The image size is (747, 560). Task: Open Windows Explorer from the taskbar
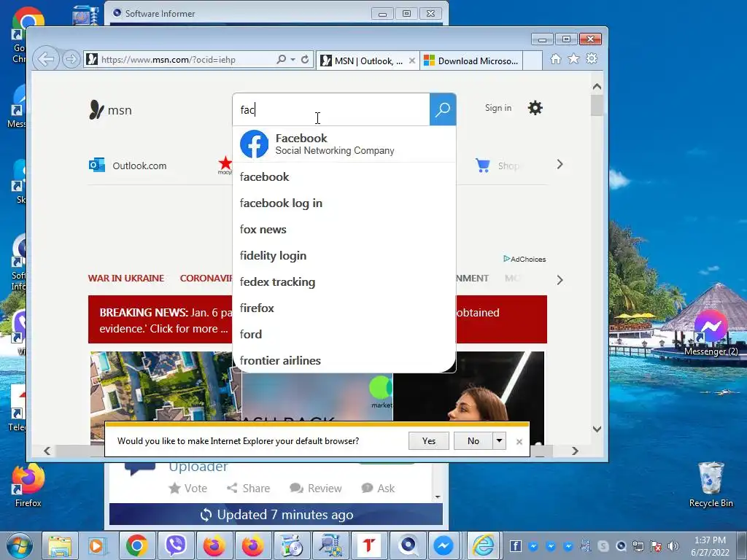pos(60,545)
